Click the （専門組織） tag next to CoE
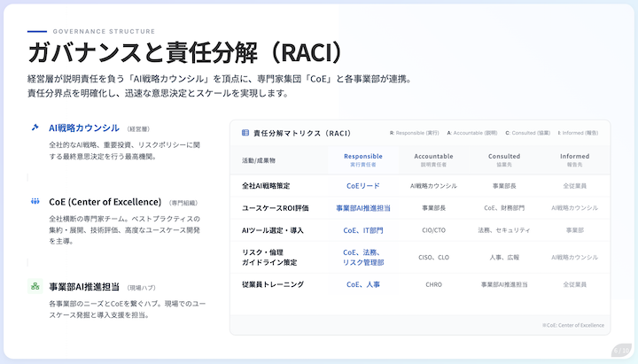The image size is (638, 364). point(183,203)
